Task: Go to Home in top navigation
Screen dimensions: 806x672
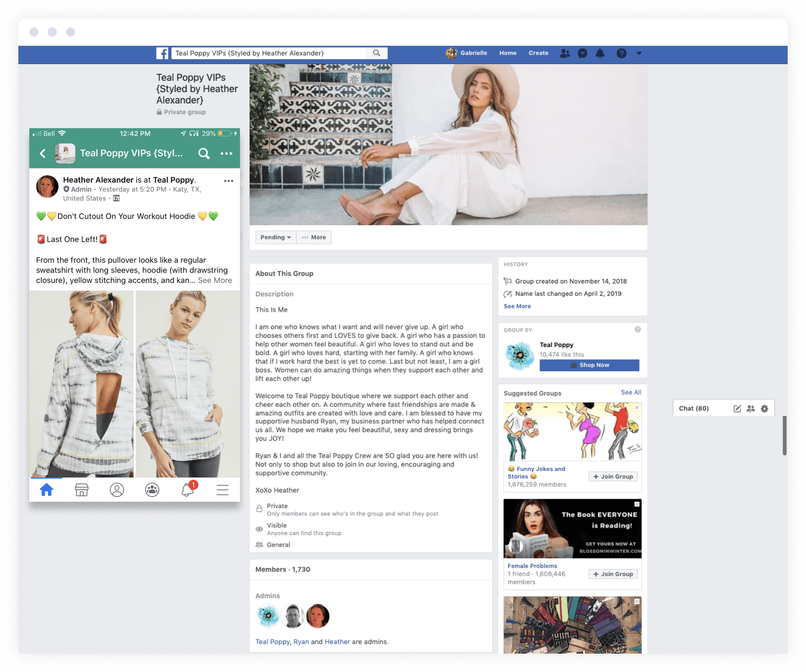Action: pos(508,53)
